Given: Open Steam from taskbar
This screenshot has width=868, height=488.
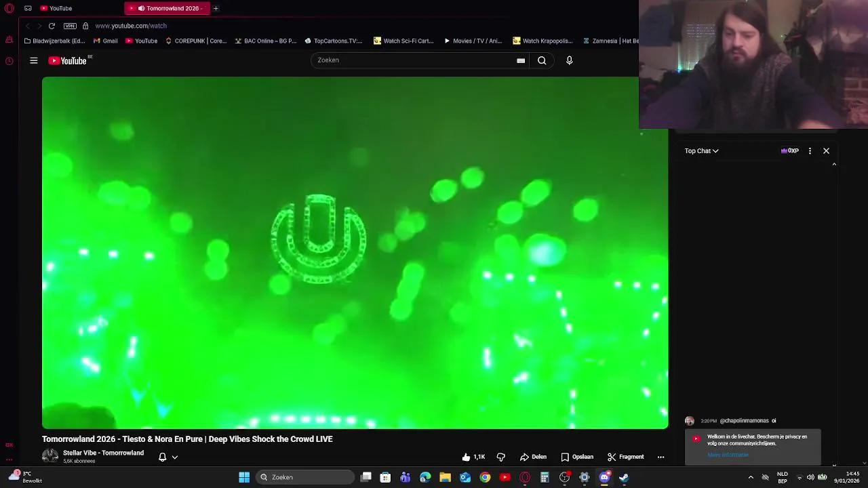Looking at the screenshot, I should 624,477.
